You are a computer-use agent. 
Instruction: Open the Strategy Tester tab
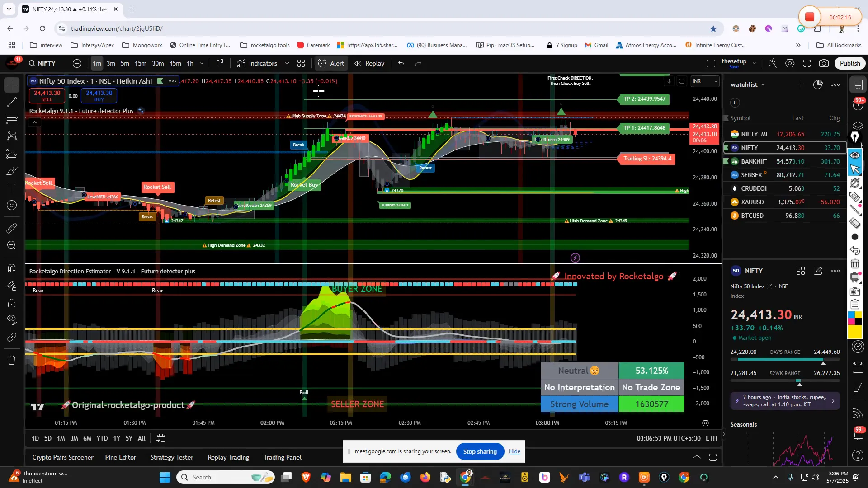(172, 457)
